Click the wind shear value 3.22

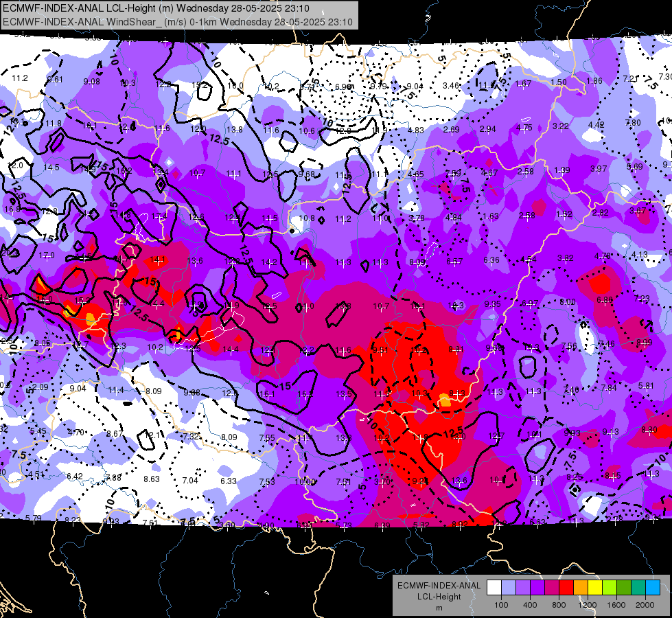(561, 126)
